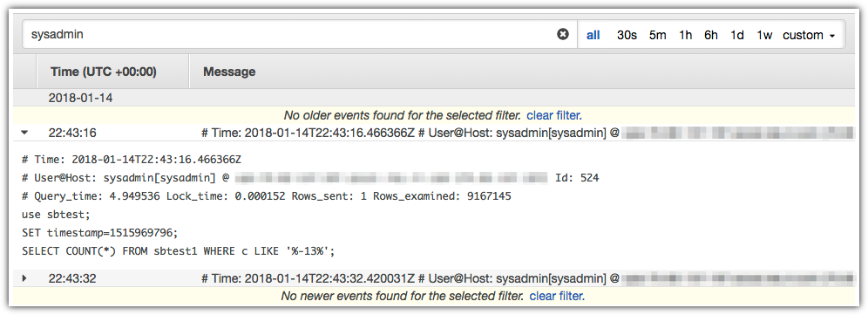Select the 1w time range
Image resolution: width=868 pixels, height=315 pixels.
[x=764, y=35]
